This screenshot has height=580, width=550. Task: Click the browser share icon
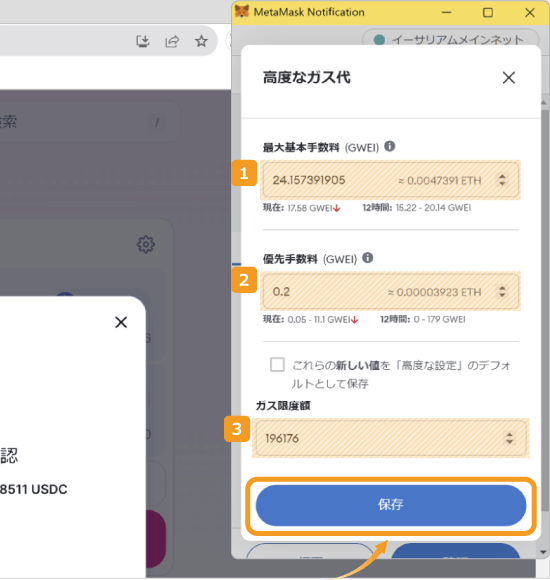click(x=172, y=41)
